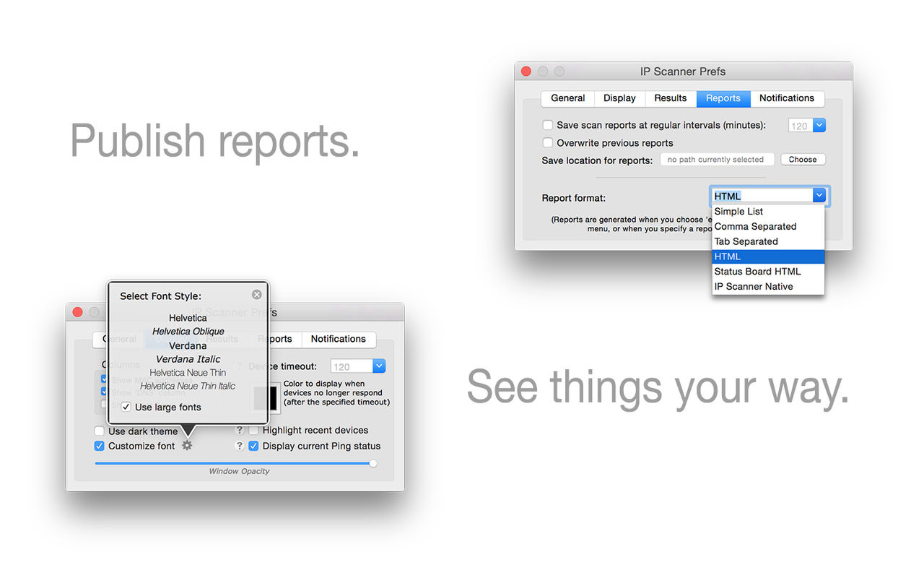Disable Display current Ping status

pos(254,446)
